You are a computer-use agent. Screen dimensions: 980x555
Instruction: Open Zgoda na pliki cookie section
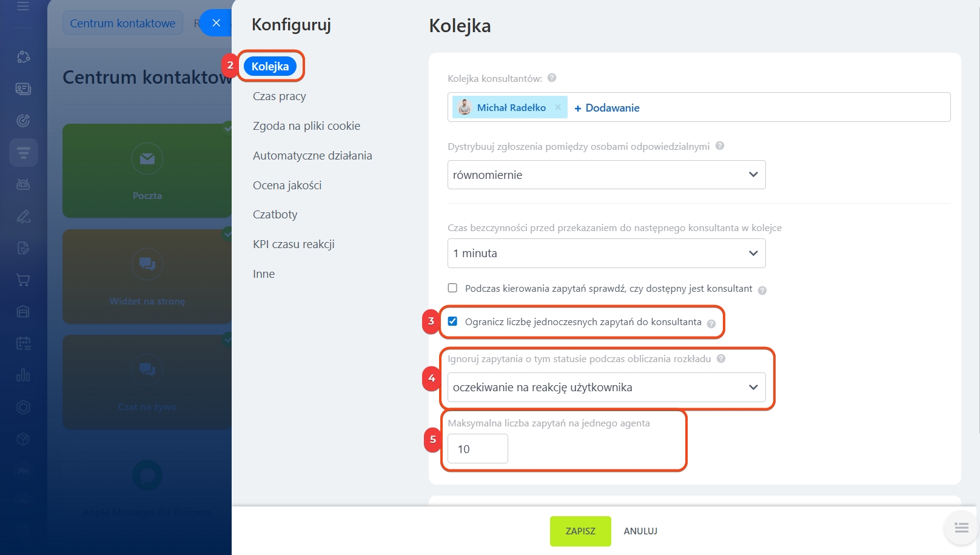tap(307, 126)
